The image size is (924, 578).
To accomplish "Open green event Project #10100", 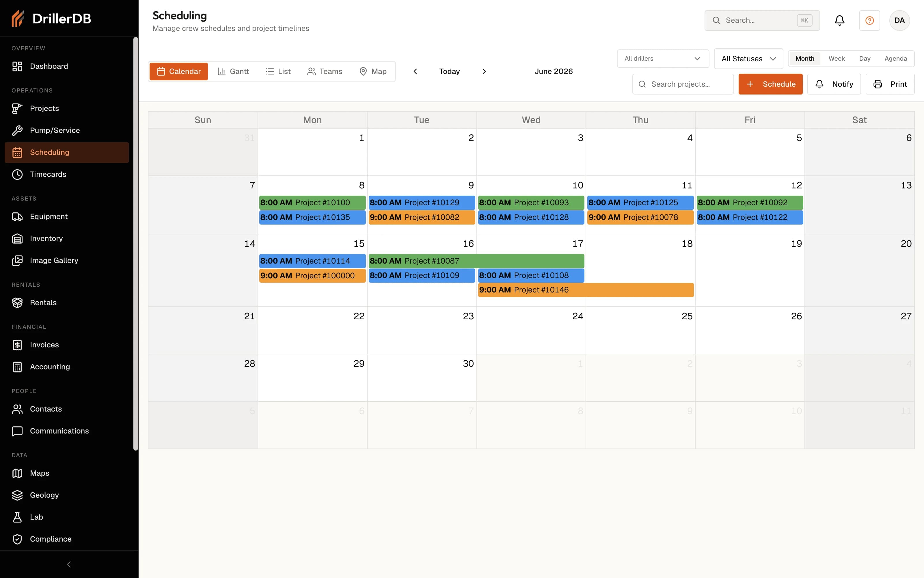I will [312, 203].
